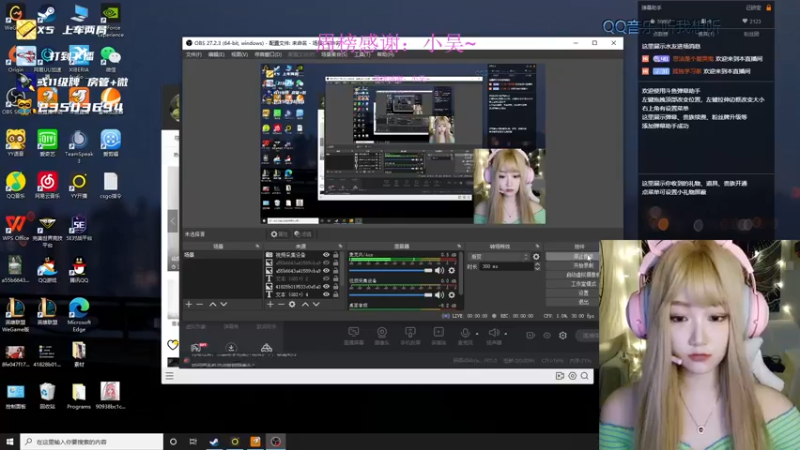The image size is (800, 450).
Task: Click record camera icon in companion window
Action: tap(531, 335)
